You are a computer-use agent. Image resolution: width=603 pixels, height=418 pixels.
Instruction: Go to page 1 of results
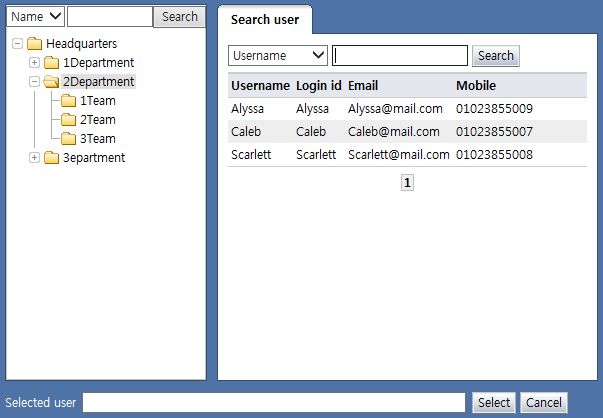click(x=407, y=183)
